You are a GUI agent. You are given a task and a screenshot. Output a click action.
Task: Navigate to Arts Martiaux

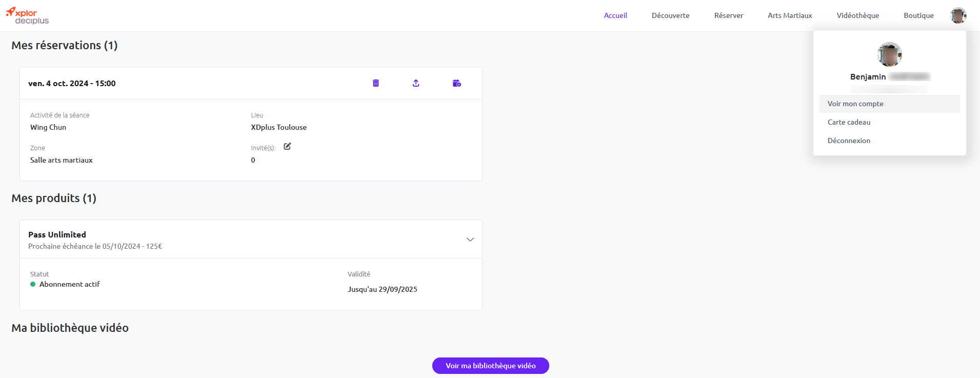(x=790, y=15)
